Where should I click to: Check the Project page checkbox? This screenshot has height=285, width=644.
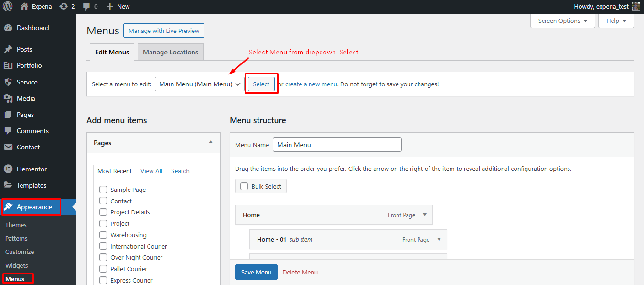click(x=103, y=223)
